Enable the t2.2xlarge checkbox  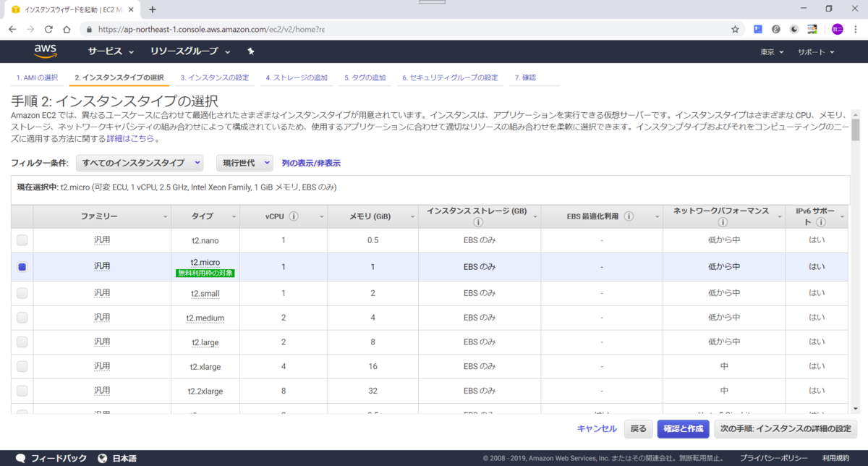click(22, 391)
